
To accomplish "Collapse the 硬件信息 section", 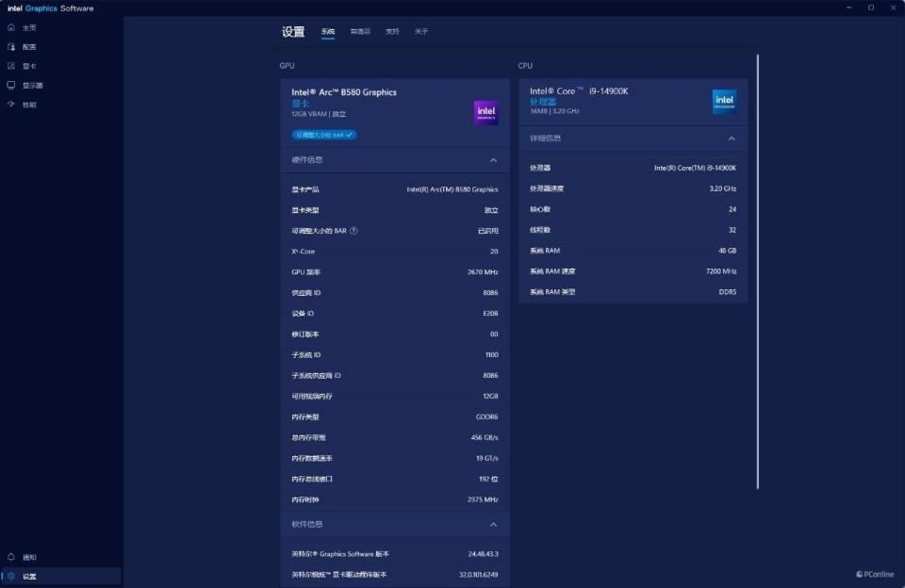I will [493, 159].
